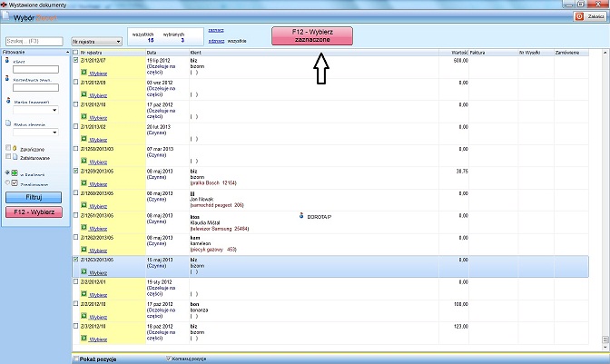Image resolution: width=610 pixels, height=364 pixels.
Task: Click the green Wybierz icon for 2/1262/2013/05
Action: point(84,250)
